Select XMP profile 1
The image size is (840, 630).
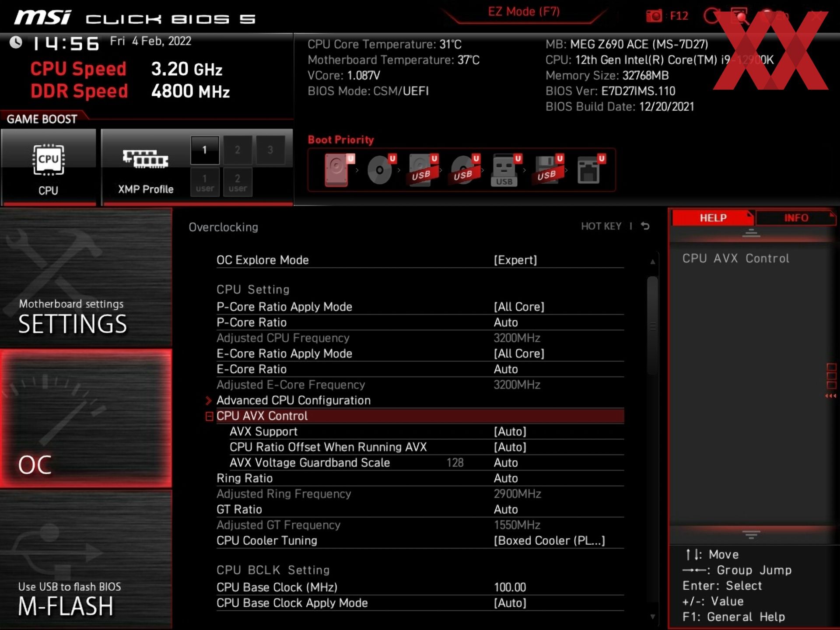204,150
